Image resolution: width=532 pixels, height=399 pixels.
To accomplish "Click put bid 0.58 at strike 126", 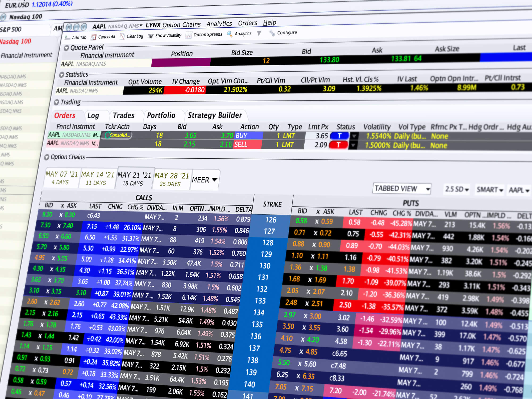I will coord(301,221).
